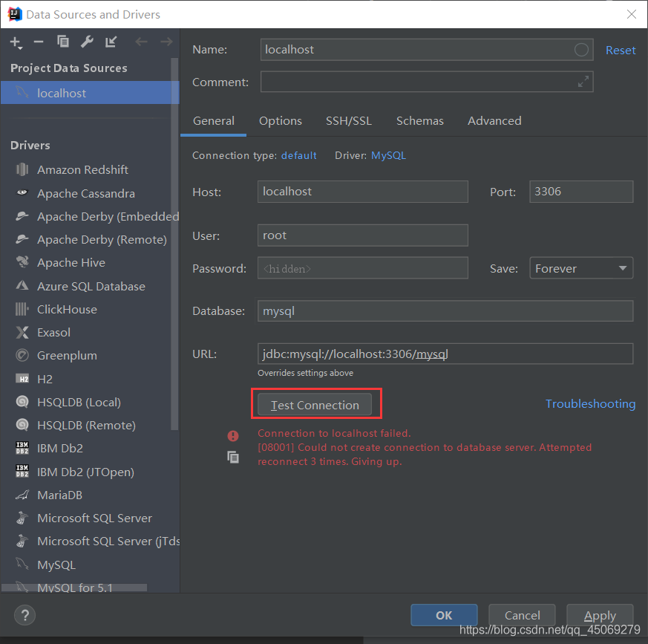Click the duplicate data source icon
This screenshot has width=648, height=644.
pyautogui.click(x=63, y=42)
